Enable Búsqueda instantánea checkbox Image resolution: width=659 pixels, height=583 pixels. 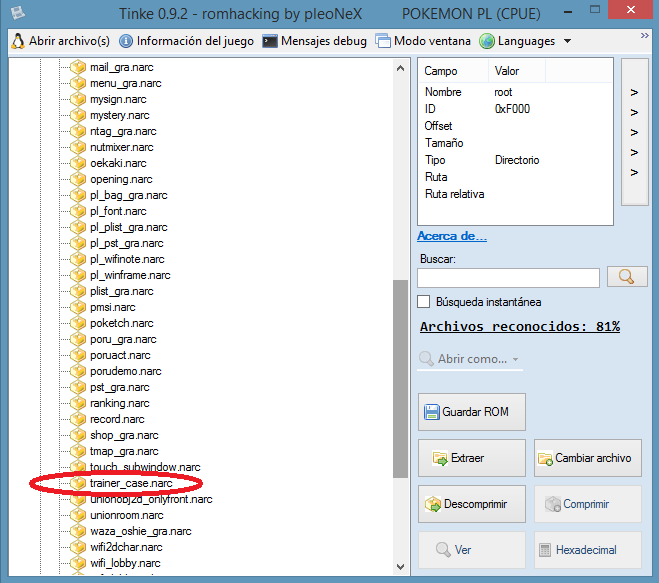click(424, 301)
